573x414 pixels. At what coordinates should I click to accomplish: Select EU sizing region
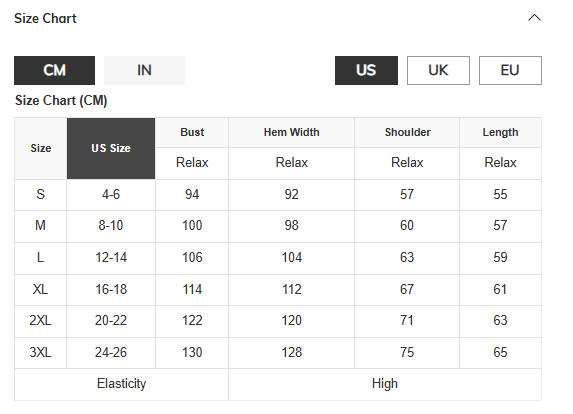[x=510, y=71]
